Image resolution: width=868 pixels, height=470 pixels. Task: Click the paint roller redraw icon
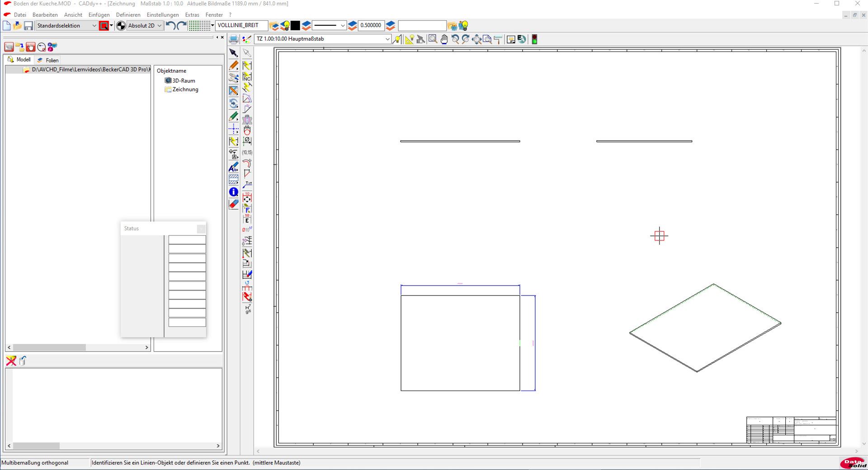tap(498, 39)
